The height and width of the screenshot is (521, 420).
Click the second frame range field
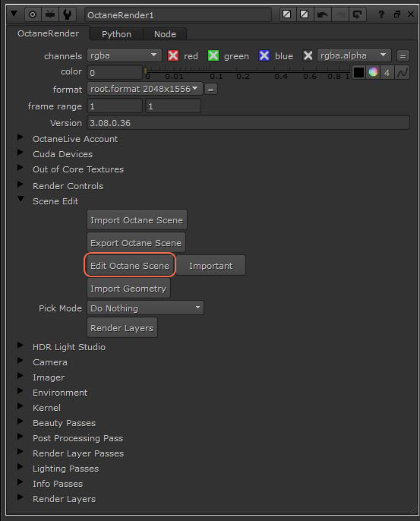[x=173, y=106]
